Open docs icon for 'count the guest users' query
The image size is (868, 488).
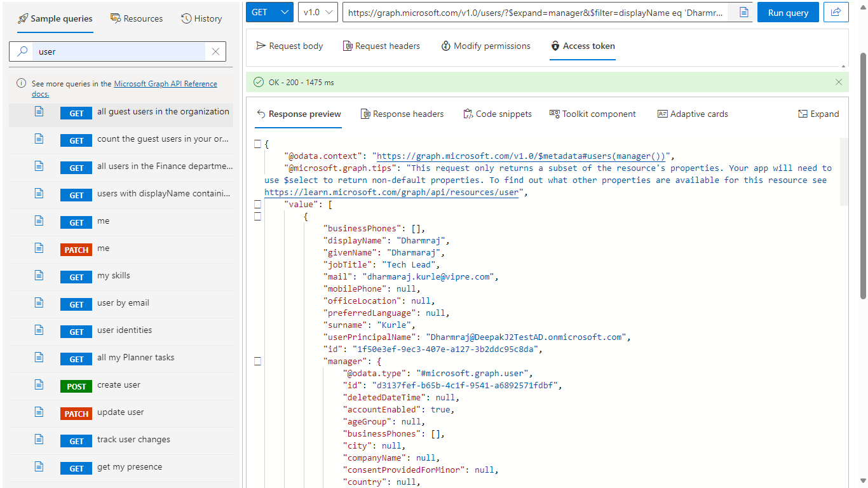click(x=39, y=139)
